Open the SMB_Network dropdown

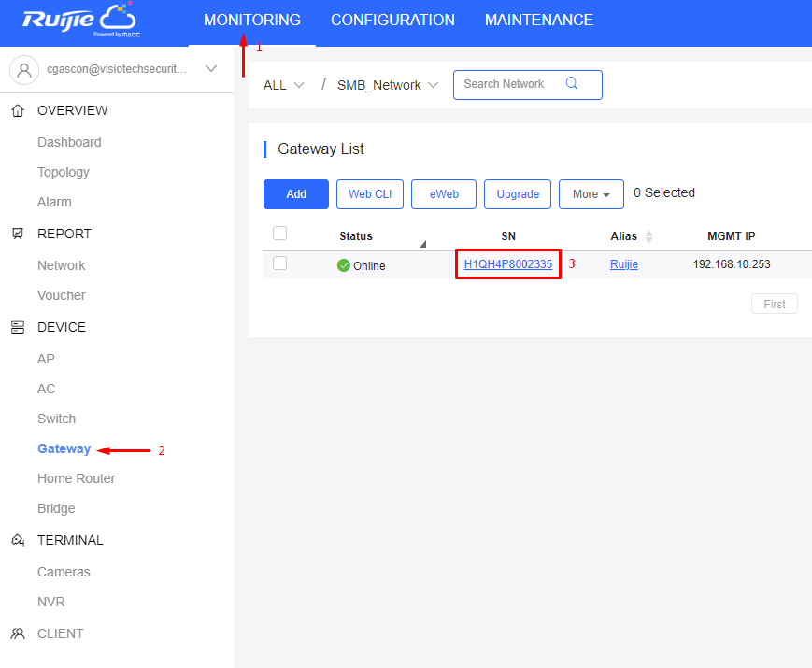pos(388,85)
